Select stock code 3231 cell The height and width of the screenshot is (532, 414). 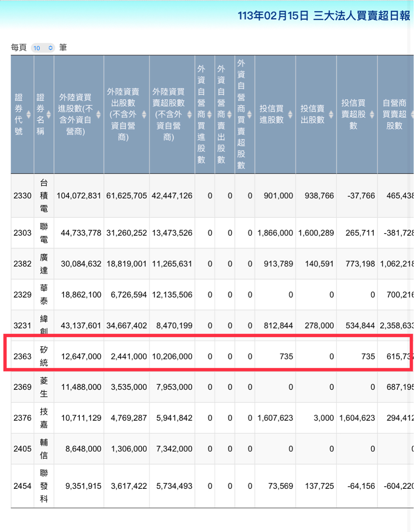(22, 325)
